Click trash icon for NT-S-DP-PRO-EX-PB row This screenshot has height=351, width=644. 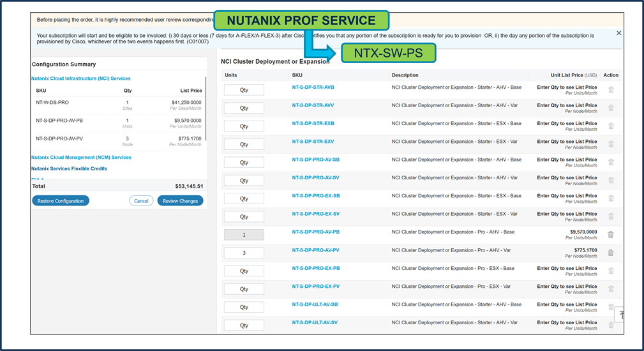(611, 271)
